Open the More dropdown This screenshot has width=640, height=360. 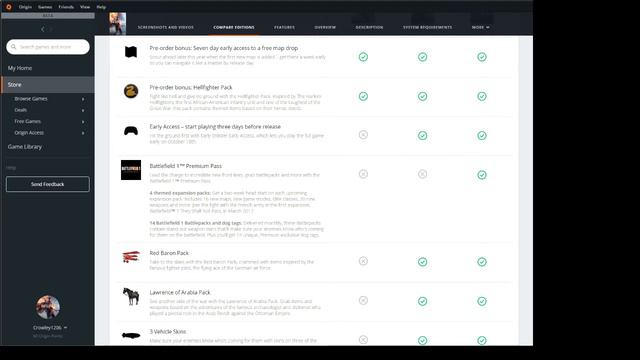480,27
